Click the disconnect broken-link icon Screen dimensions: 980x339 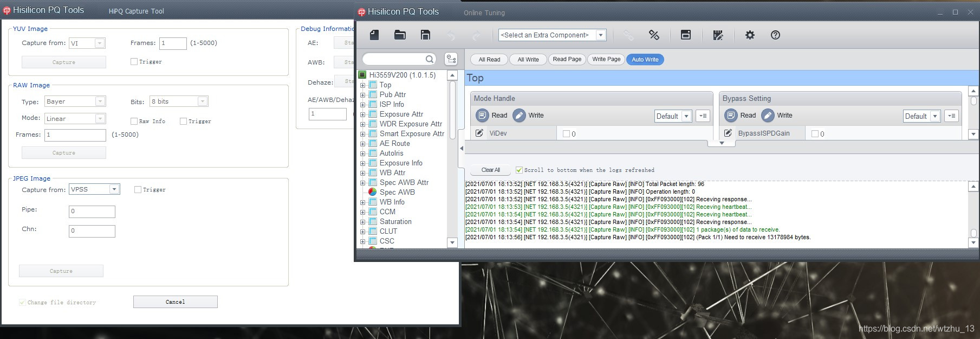click(x=654, y=35)
